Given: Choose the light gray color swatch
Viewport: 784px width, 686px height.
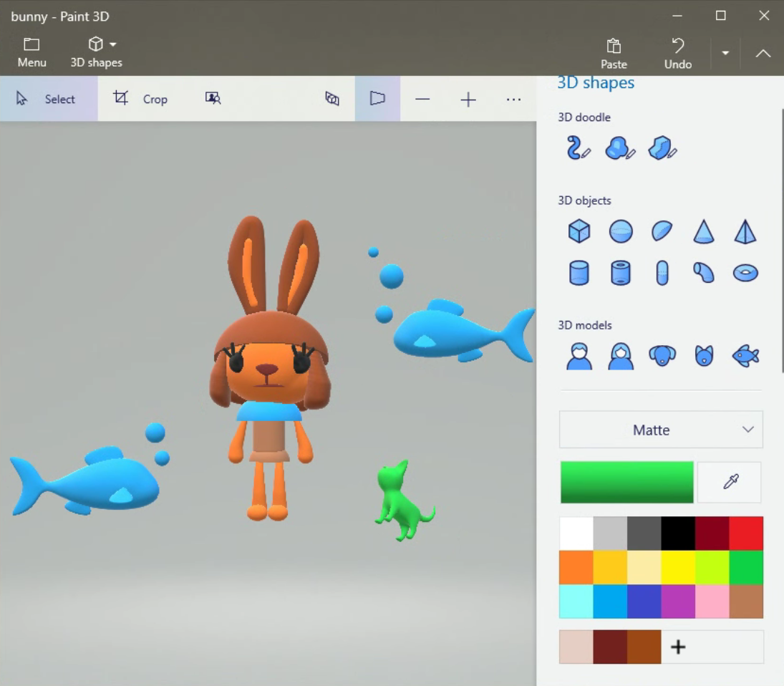Looking at the screenshot, I should (x=610, y=533).
